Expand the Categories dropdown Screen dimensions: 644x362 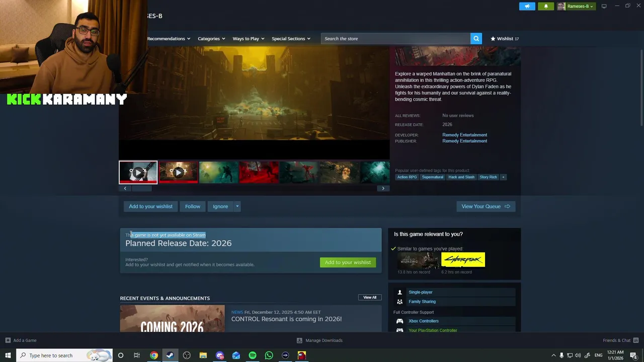pyautogui.click(x=211, y=39)
